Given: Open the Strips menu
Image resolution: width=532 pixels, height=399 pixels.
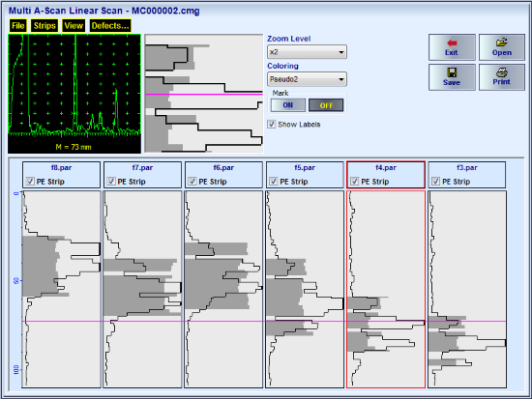Looking at the screenshot, I should coord(44,26).
